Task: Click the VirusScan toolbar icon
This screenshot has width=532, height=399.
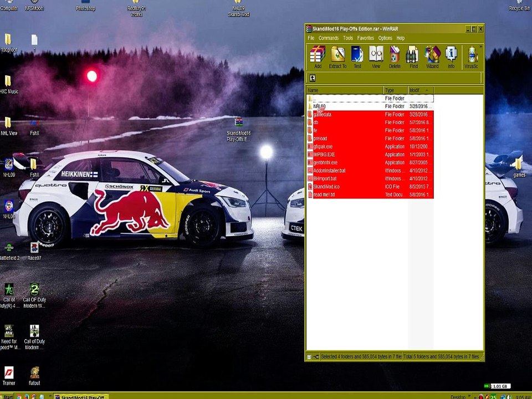Action: [x=471, y=57]
